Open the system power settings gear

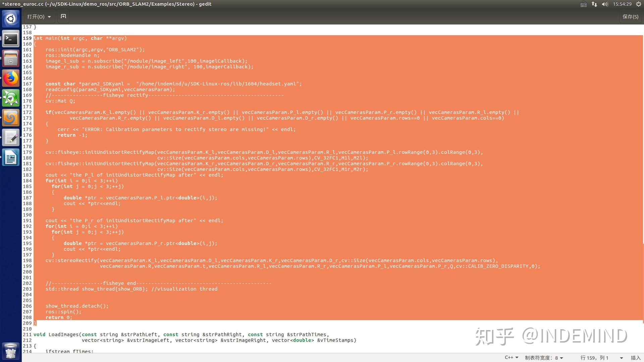[x=639, y=4]
